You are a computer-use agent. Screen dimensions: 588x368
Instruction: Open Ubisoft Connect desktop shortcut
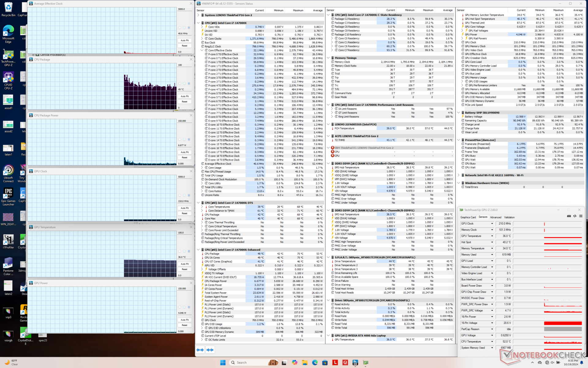(8, 174)
